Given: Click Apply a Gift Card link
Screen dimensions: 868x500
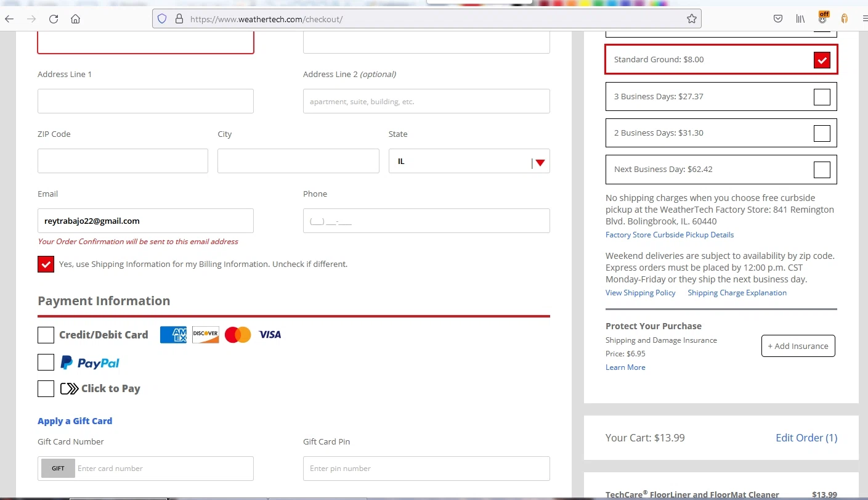Looking at the screenshot, I should (75, 421).
